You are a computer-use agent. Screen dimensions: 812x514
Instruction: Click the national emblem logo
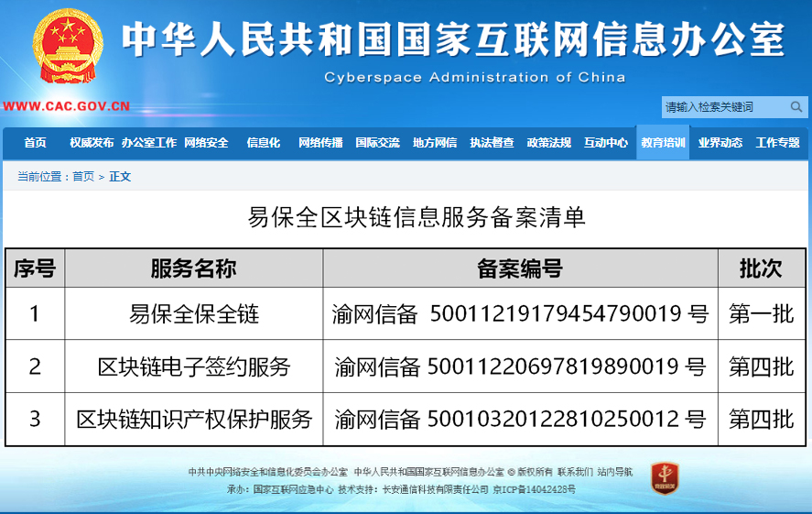[68, 46]
